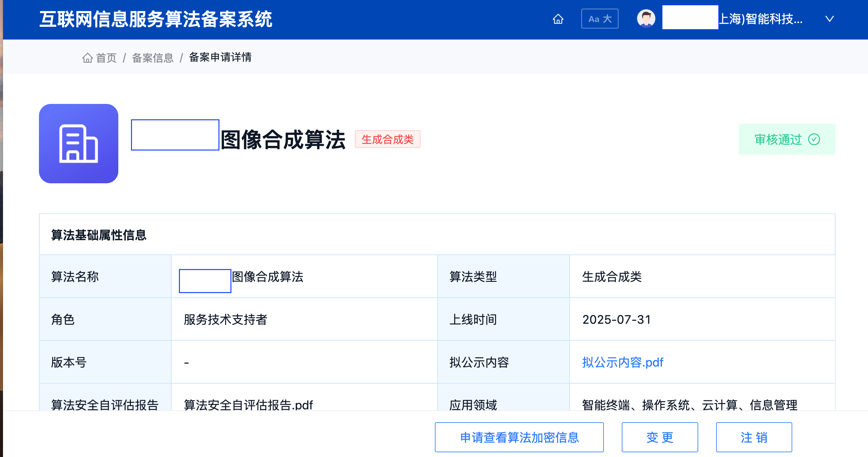868x457 pixels.
Task: Select 备案申请详情 breadcrumb item
Action: 220,57
